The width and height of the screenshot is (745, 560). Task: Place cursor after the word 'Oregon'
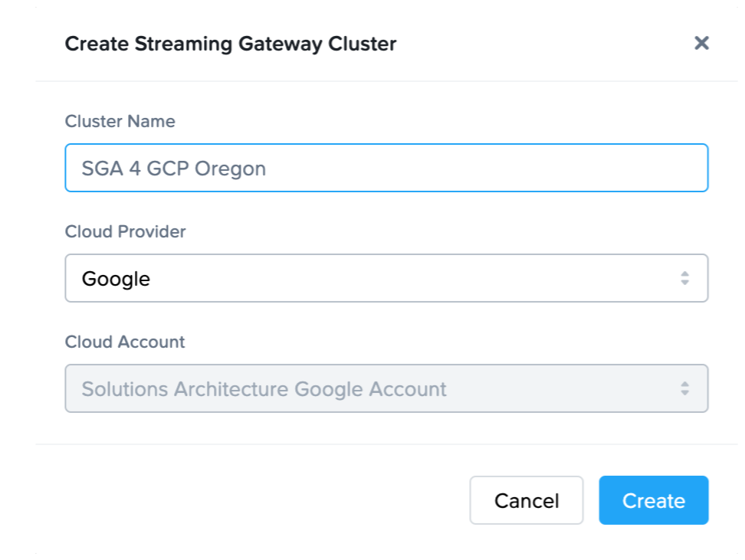pyautogui.click(x=267, y=169)
